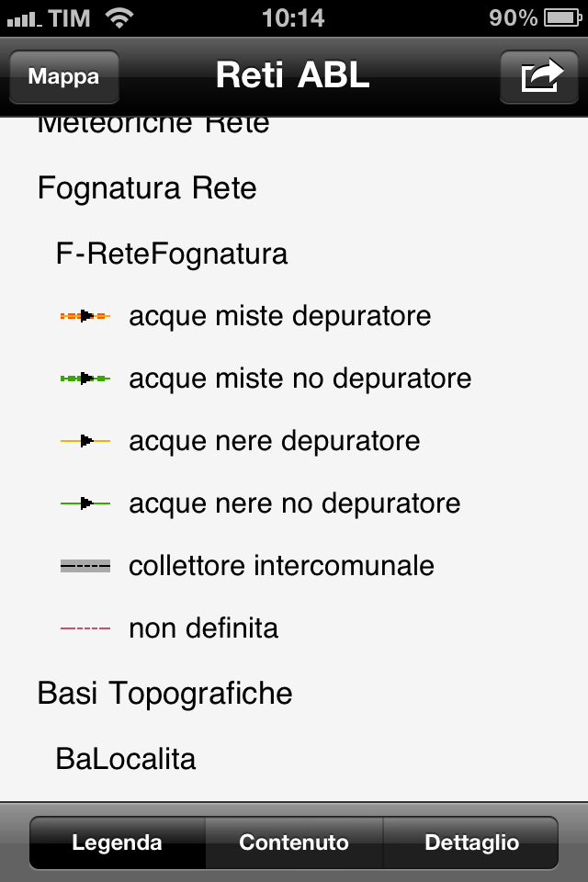588x882 pixels.
Task: Click the orange dashed acque miste depuratore symbol
Action: tap(85, 316)
